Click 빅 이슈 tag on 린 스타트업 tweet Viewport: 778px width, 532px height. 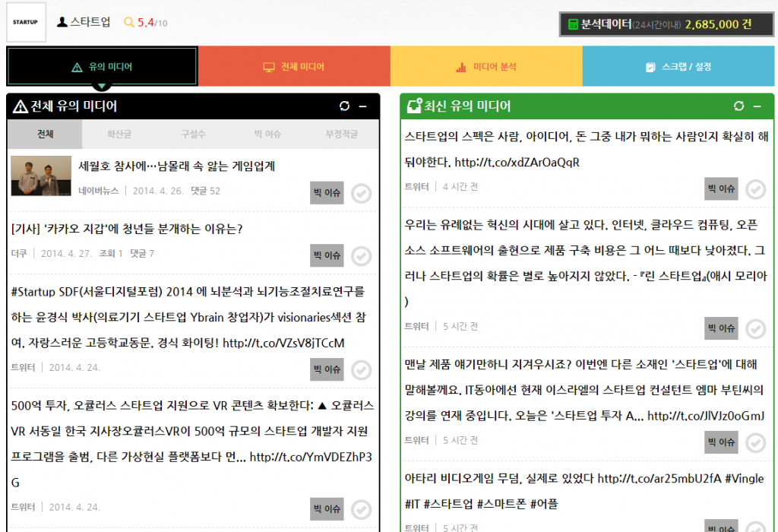pyautogui.click(x=722, y=328)
